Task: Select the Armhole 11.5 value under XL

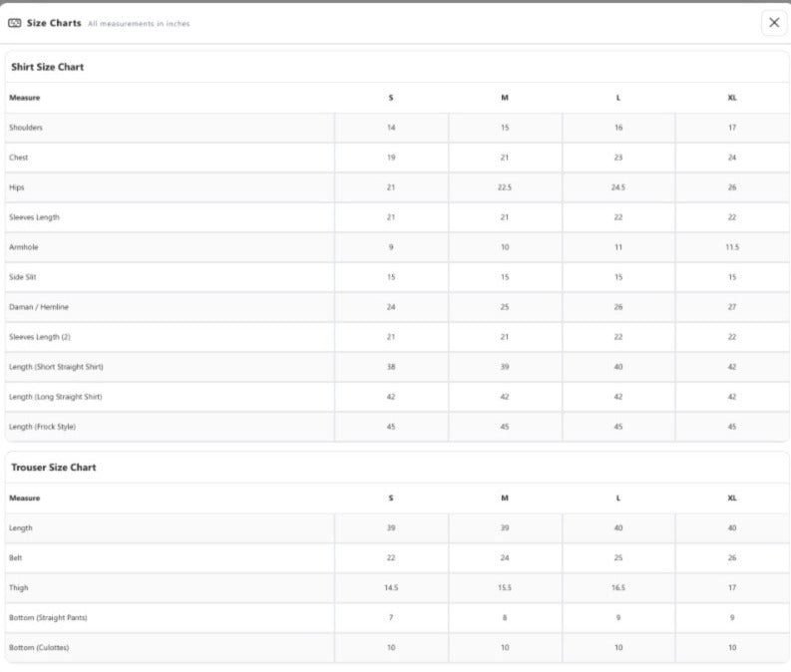Action: [x=732, y=247]
